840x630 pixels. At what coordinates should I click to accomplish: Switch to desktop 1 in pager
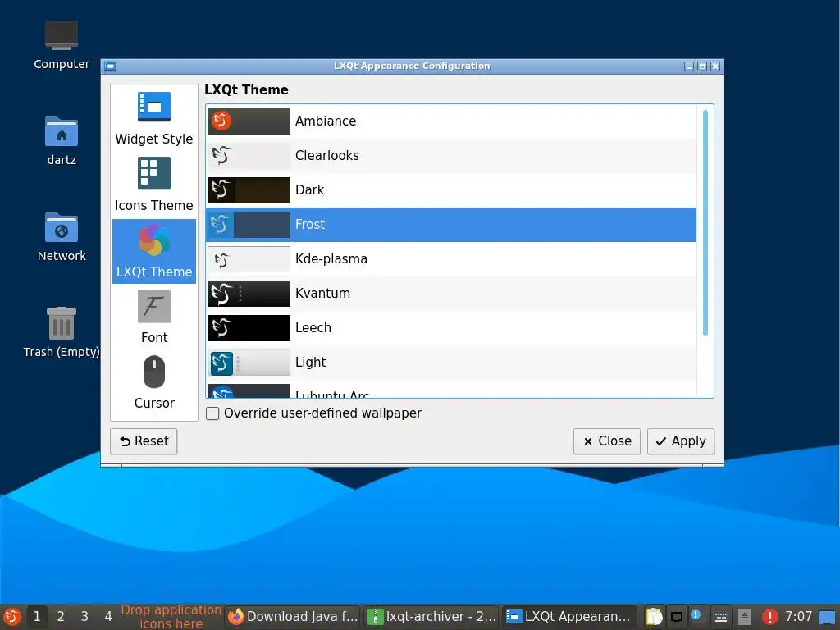point(37,617)
